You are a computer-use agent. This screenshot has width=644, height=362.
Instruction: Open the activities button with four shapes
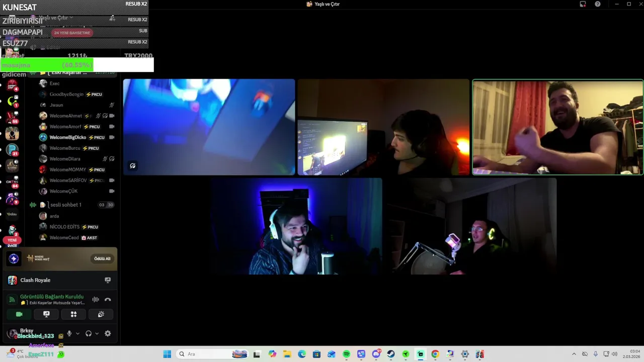coord(73,314)
